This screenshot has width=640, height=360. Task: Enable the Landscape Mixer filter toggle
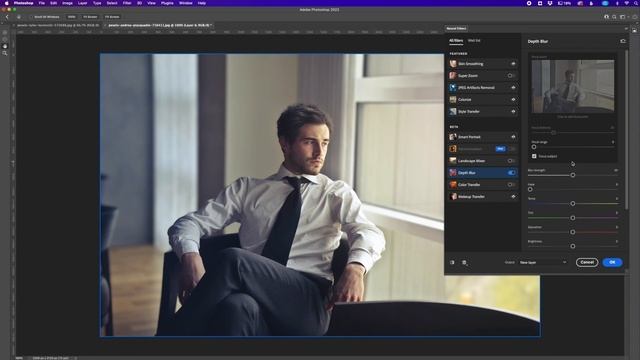click(x=511, y=161)
